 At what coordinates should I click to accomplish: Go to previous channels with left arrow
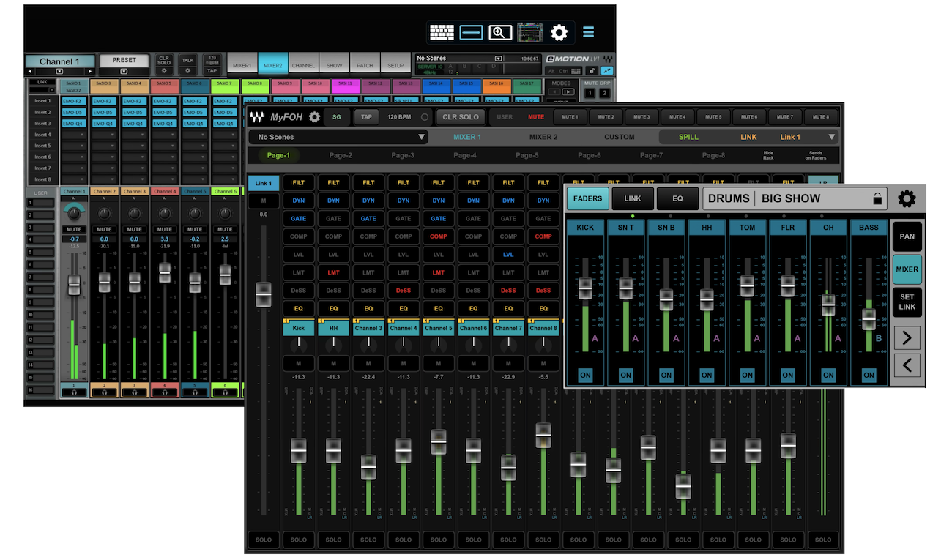(x=907, y=365)
